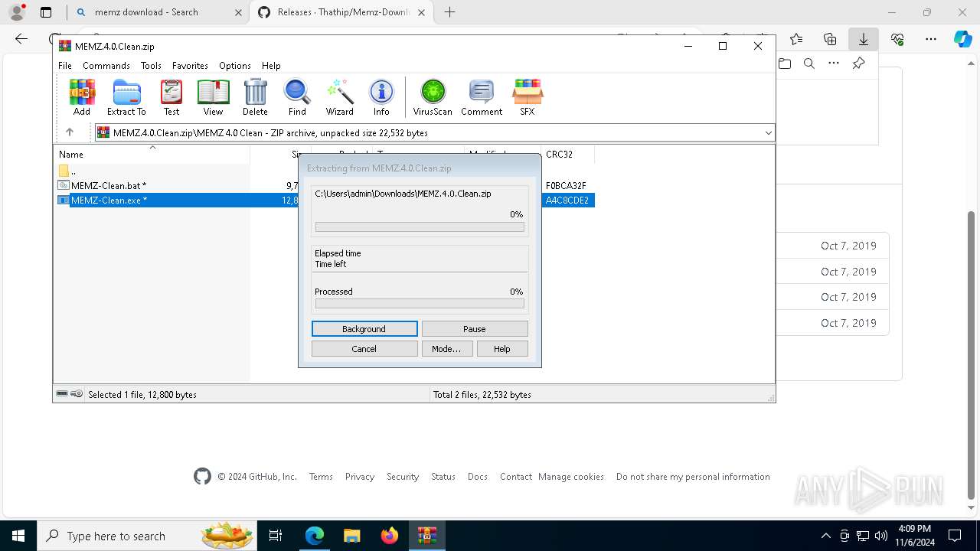Switch to the Releases GitHub tab

click(341, 12)
